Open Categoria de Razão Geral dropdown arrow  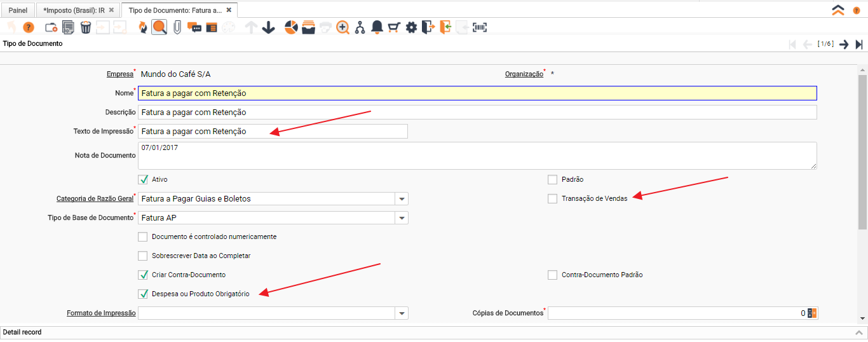(402, 199)
